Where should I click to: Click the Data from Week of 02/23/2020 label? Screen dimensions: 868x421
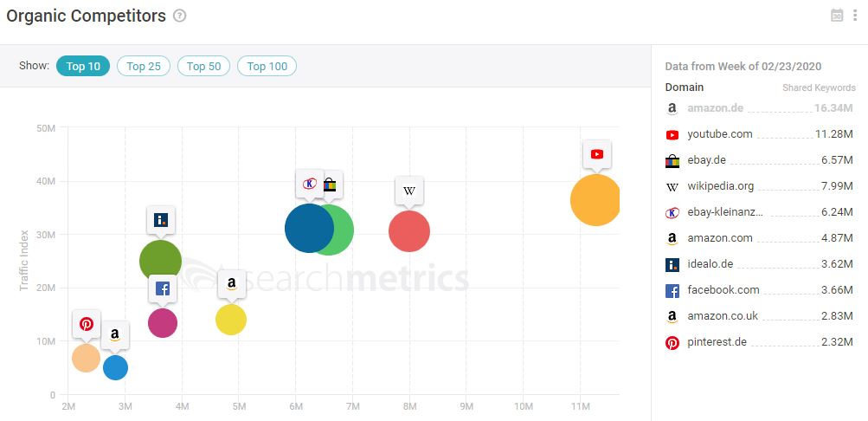[743, 67]
